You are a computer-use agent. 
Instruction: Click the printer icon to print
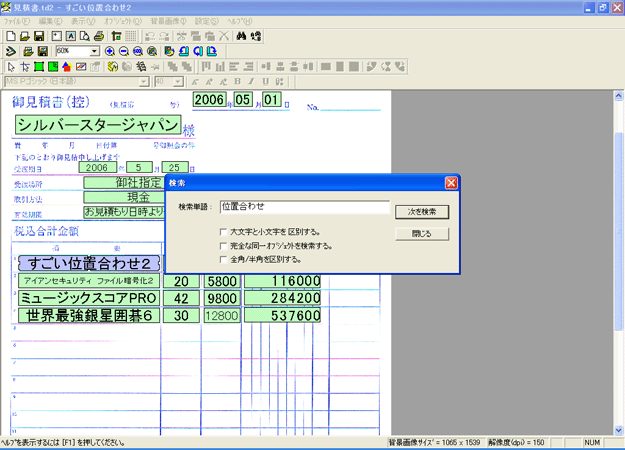coord(99,36)
